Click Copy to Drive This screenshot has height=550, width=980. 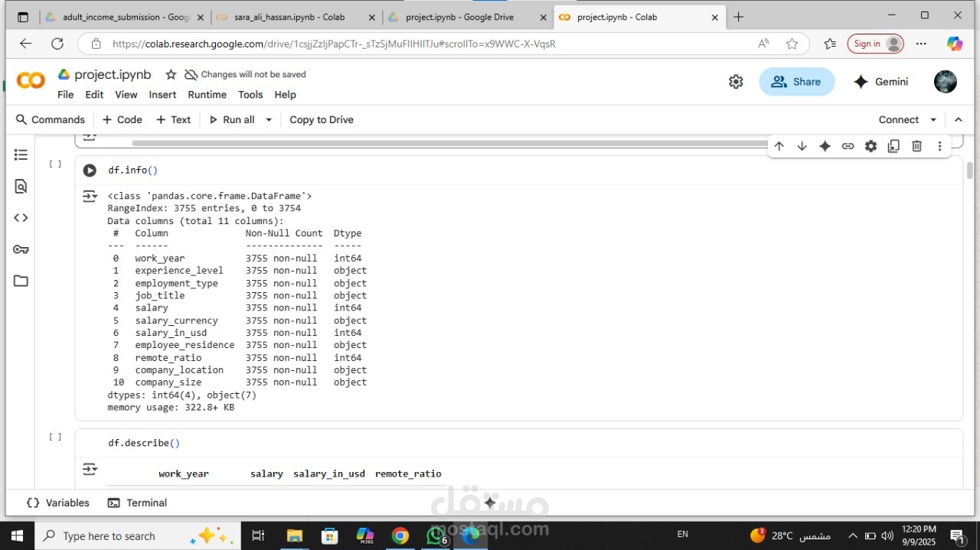pyautogui.click(x=322, y=120)
